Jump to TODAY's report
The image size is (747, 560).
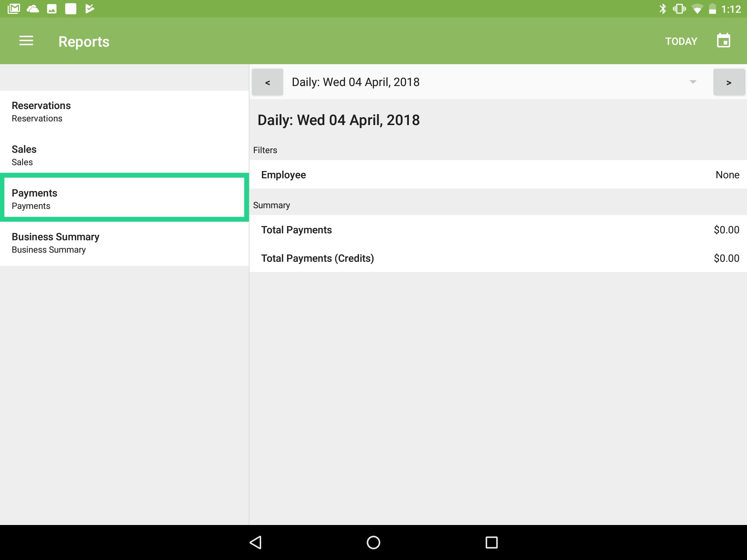pos(681,41)
